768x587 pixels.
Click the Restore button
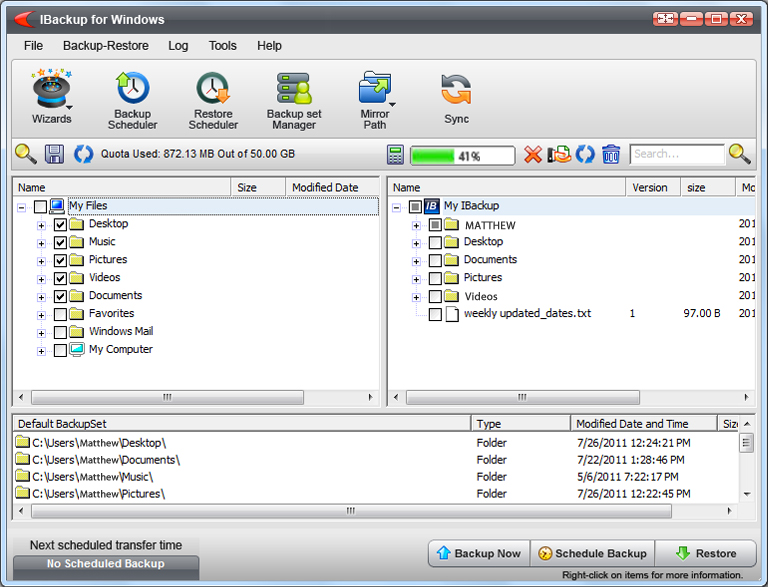pyautogui.click(x=705, y=553)
